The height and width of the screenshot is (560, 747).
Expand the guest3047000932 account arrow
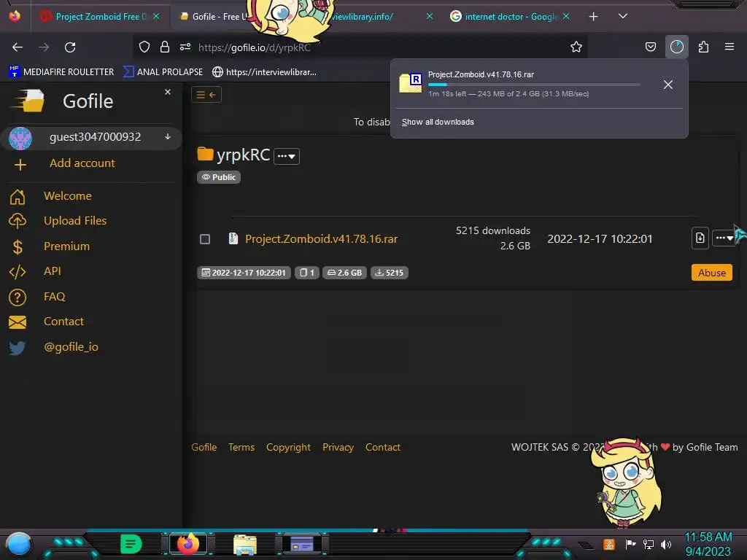168,136
